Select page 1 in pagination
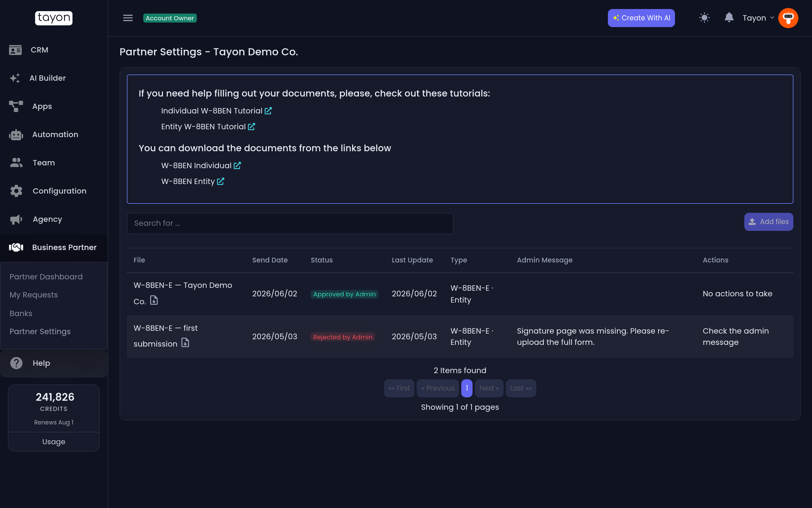812x508 pixels. [467, 388]
